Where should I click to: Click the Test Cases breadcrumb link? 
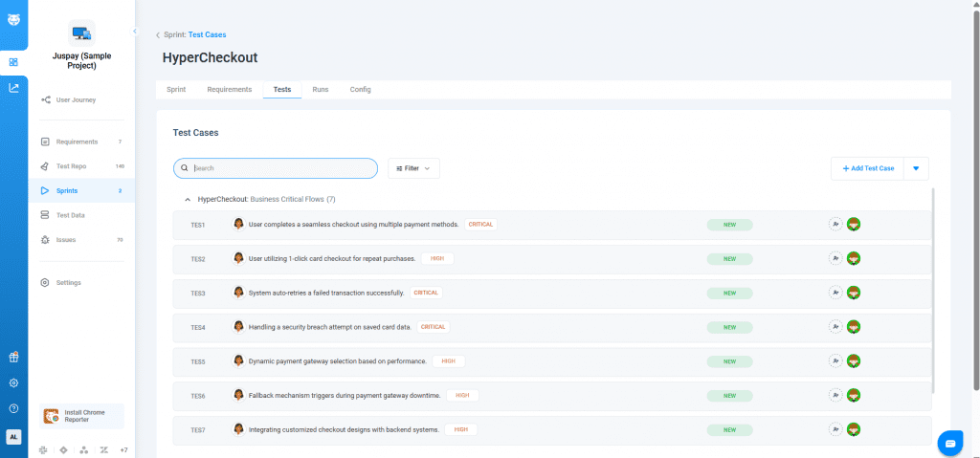point(207,34)
